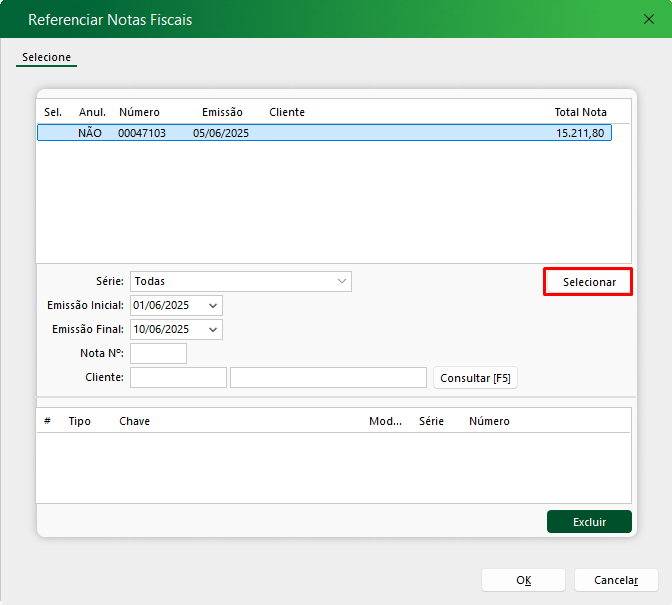The image size is (672, 605).
Task: Click the first Cliente code field
Action: (178, 377)
